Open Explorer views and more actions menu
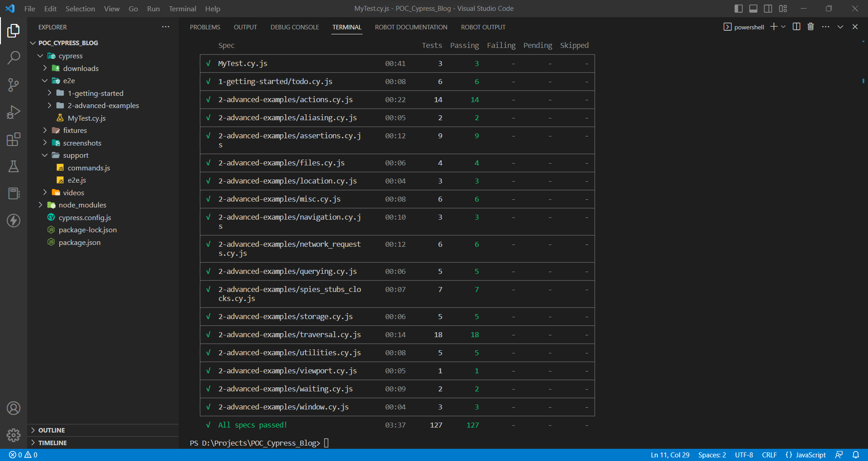The image size is (868, 461). pyautogui.click(x=165, y=27)
